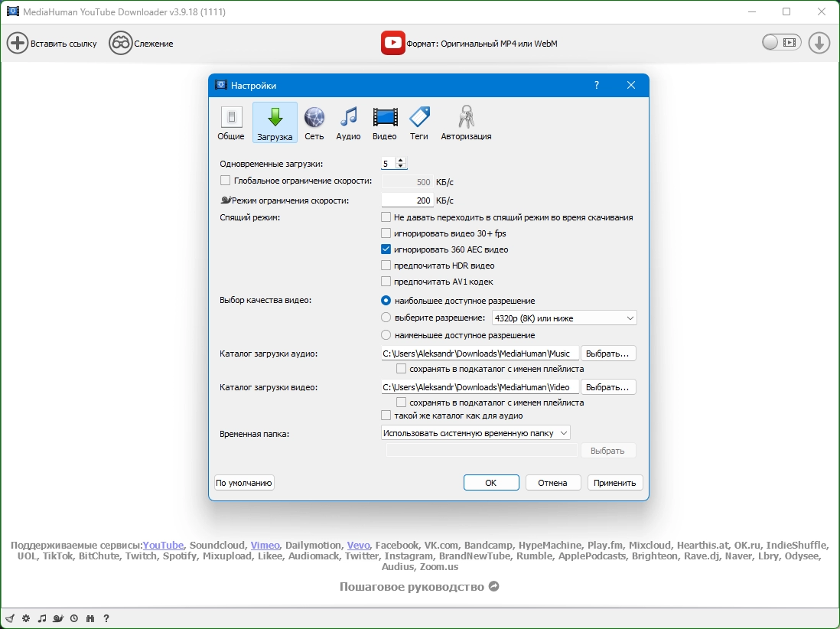Open the YouTube link in supported services
The image size is (840, 629).
(164, 546)
